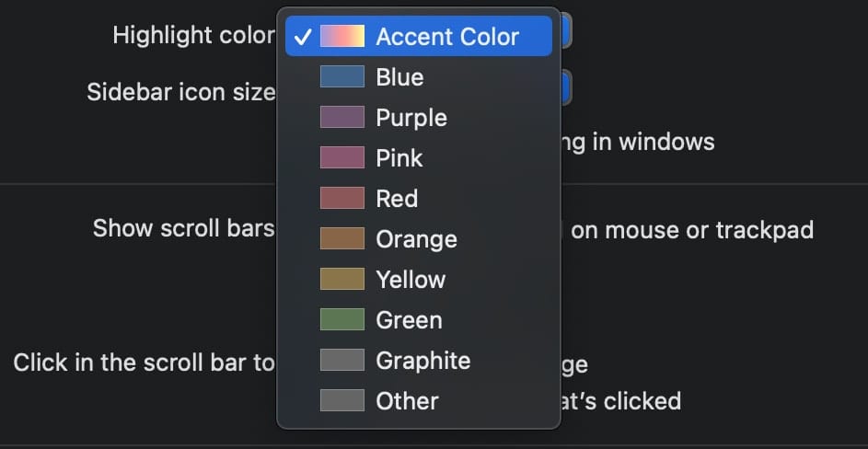
Task: Pick the Yellow color swatch
Action: (342, 280)
